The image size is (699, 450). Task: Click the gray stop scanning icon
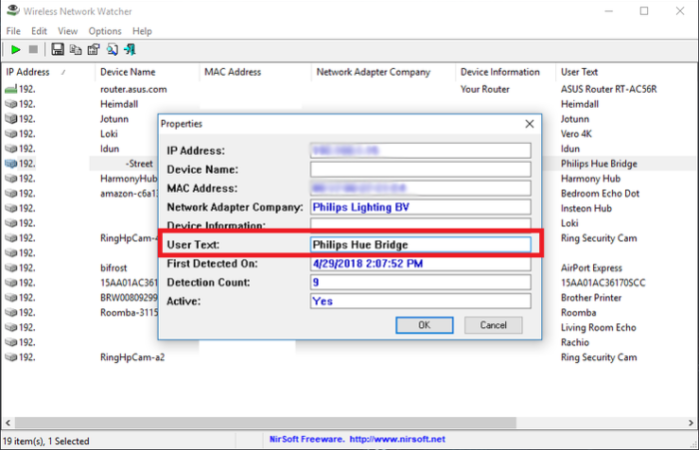(33, 50)
